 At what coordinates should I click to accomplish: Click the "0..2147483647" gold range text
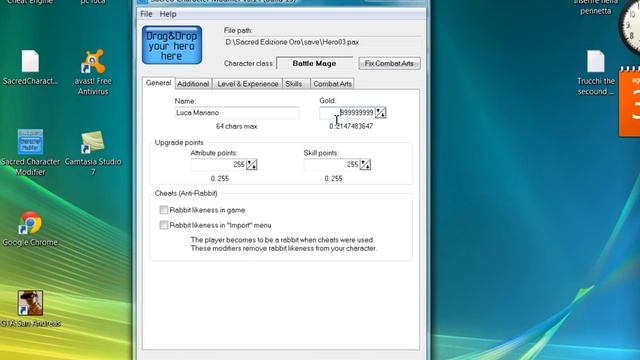(351, 127)
